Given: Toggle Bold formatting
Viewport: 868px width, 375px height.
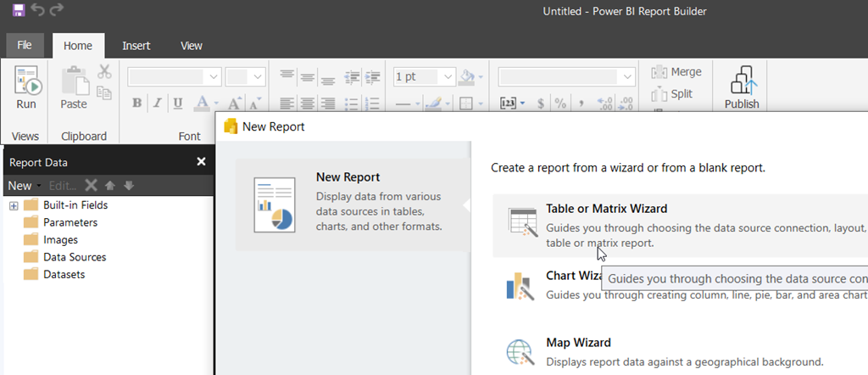Looking at the screenshot, I should pyautogui.click(x=137, y=103).
